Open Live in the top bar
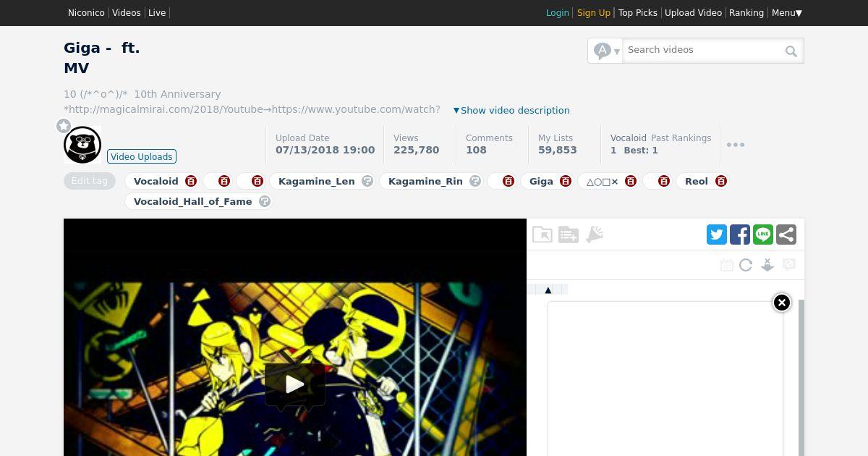The width and height of the screenshot is (868, 456). click(157, 12)
